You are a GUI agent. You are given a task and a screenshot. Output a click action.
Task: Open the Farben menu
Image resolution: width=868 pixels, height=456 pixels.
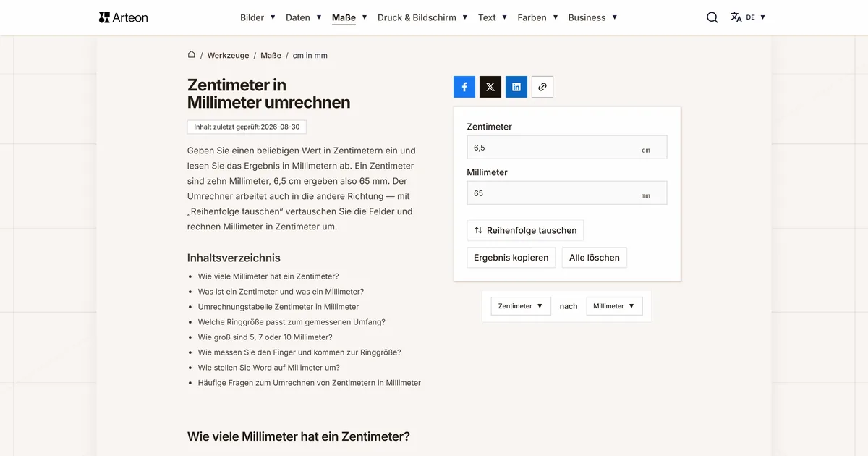point(537,17)
